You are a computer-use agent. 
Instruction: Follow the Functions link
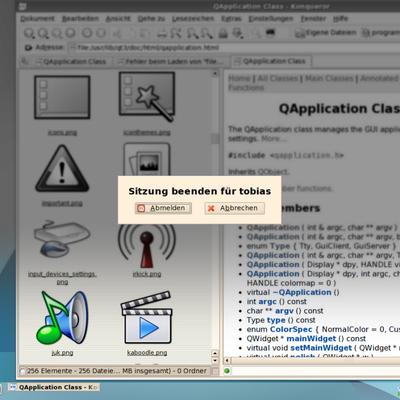click(246, 88)
